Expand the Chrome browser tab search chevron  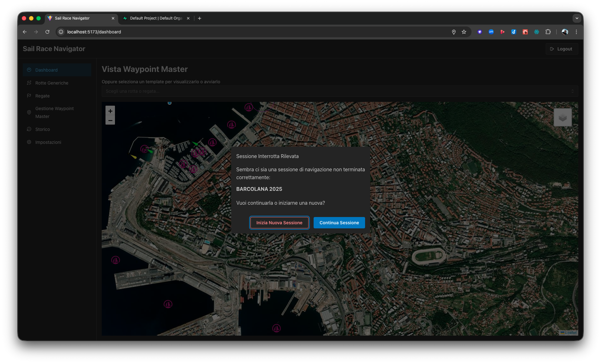(577, 18)
